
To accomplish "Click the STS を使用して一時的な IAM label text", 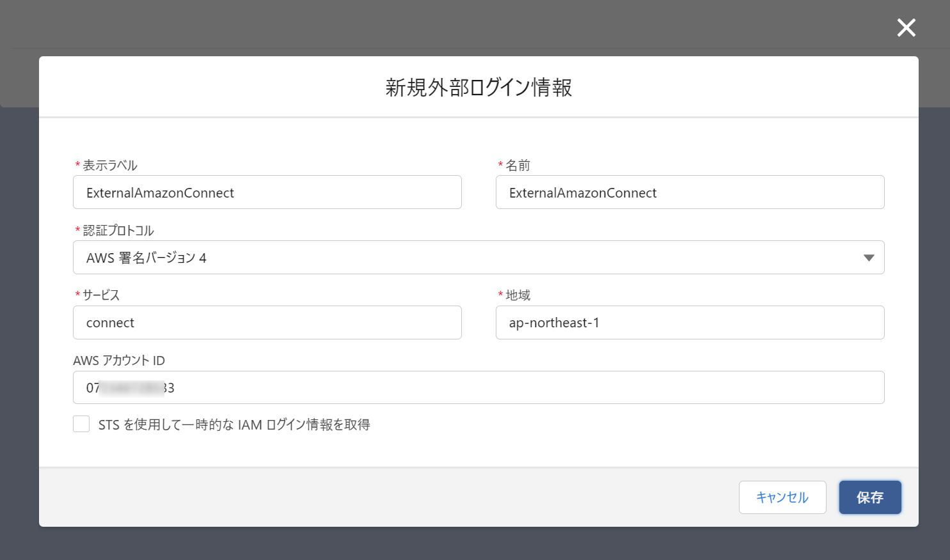I will pyautogui.click(x=234, y=424).
